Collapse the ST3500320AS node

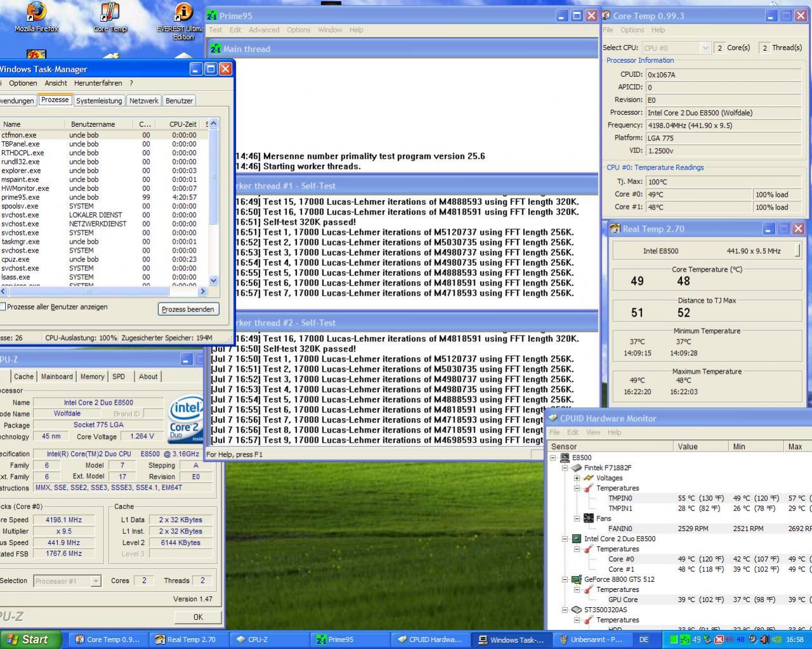click(565, 610)
